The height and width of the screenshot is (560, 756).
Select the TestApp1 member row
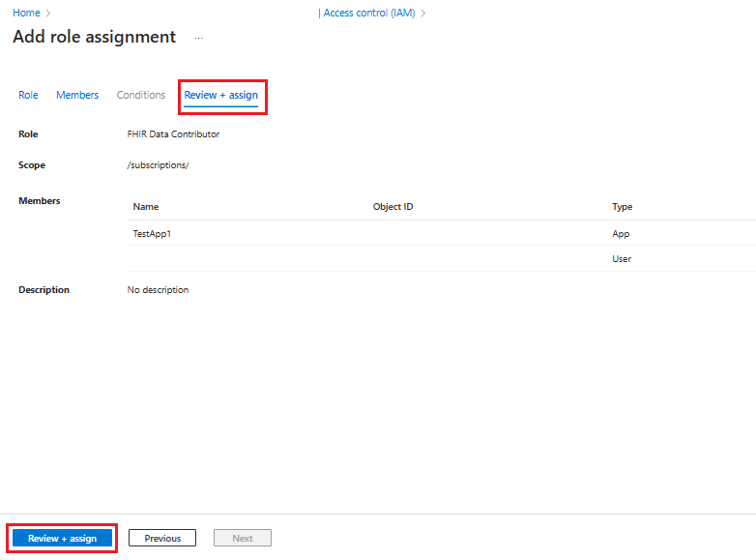(x=441, y=233)
